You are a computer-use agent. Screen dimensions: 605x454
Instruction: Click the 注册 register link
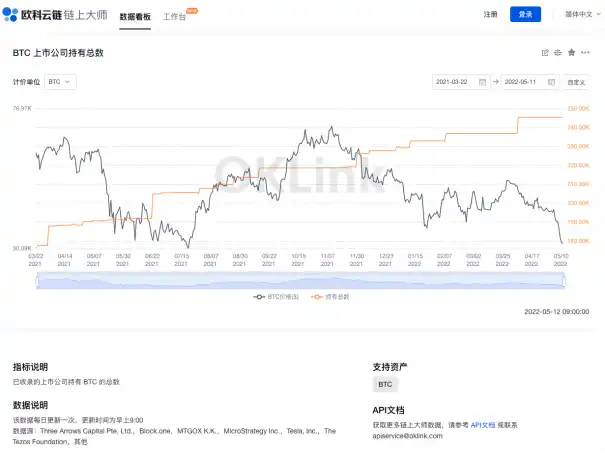[x=490, y=15]
